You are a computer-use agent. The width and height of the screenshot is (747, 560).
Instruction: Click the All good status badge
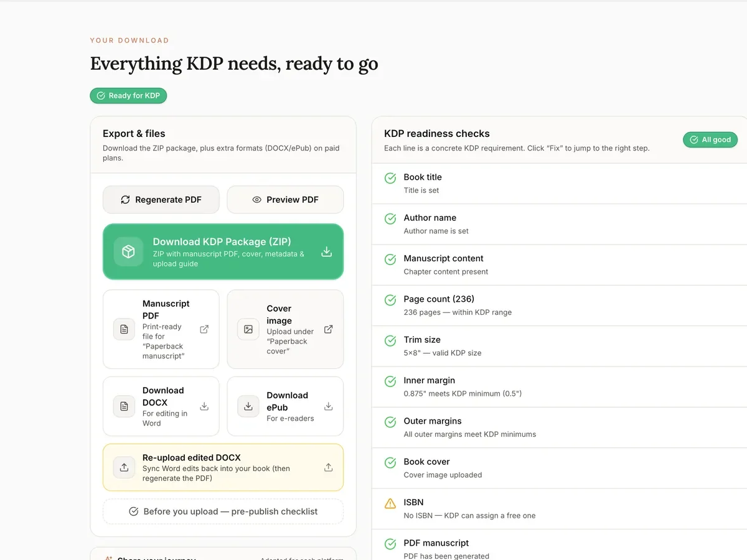pyautogui.click(x=710, y=140)
